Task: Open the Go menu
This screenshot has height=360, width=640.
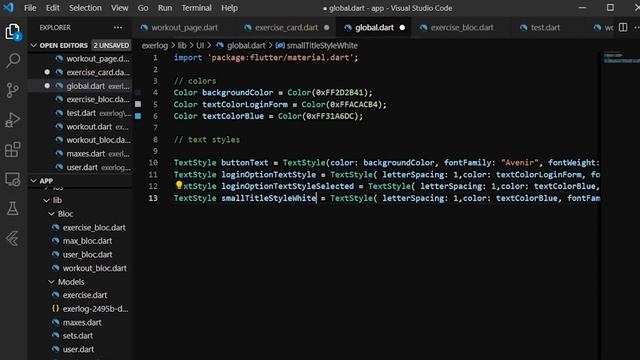Action: click(143, 8)
